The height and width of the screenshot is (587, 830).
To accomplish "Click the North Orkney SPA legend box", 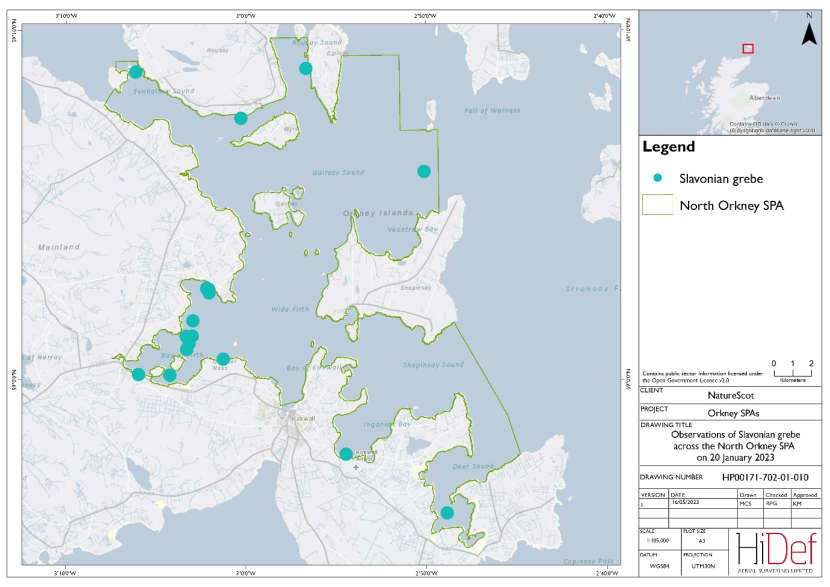I will [657, 204].
